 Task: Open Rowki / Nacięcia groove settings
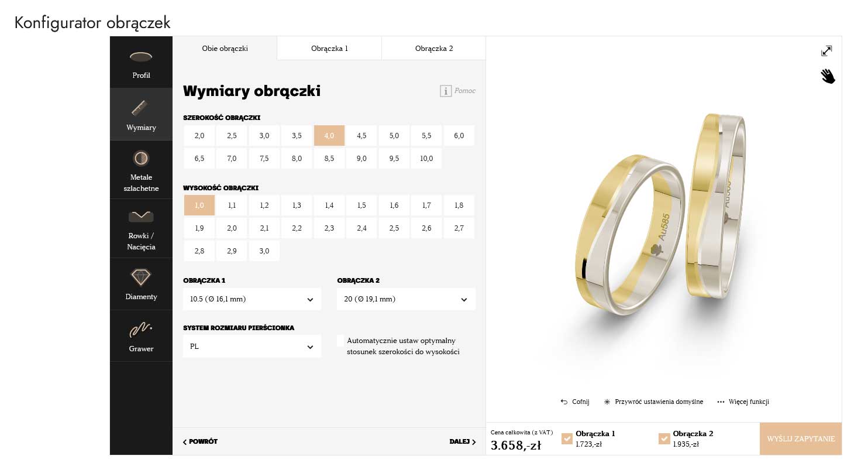[x=141, y=217]
